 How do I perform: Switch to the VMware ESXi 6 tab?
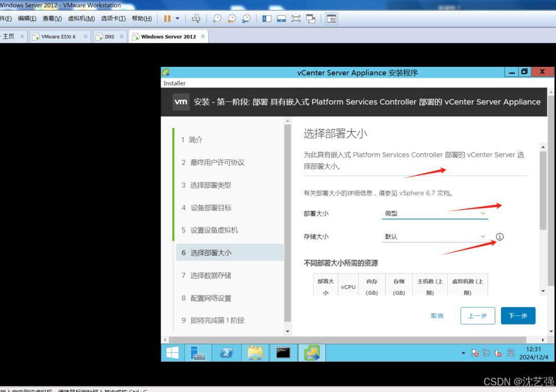coord(58,37)
